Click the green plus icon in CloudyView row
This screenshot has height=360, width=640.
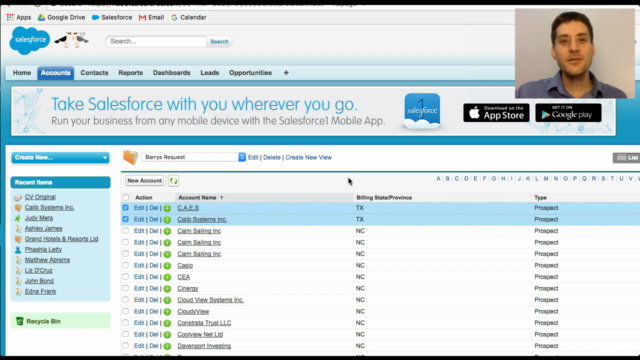click(x=167, y=311)
